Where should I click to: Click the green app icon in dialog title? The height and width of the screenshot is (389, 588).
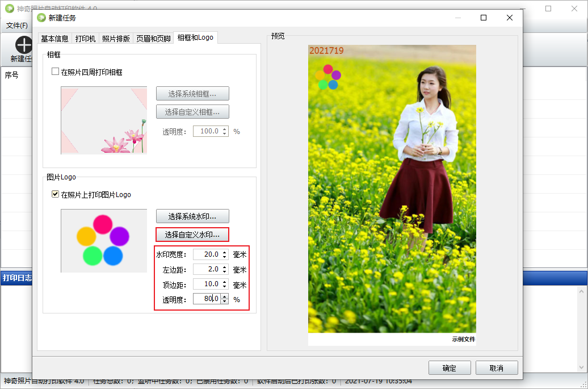click(x=41, y=18)
